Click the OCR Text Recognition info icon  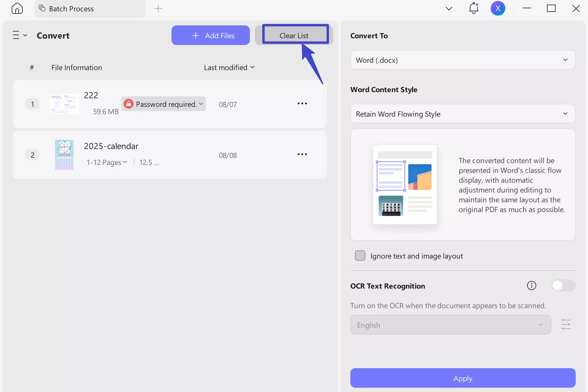[531, 286]
